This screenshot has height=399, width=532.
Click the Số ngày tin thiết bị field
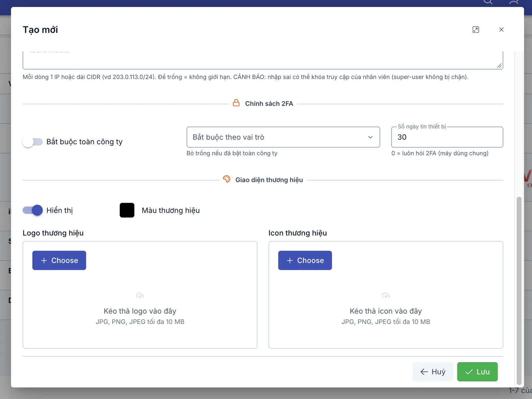pos(447,137)
